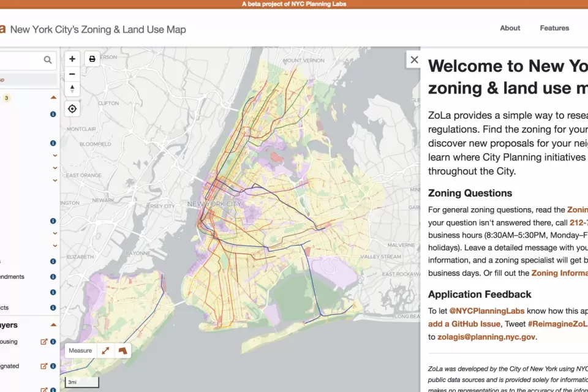Click the Measure label in map toolbar

tap(80, 350)
